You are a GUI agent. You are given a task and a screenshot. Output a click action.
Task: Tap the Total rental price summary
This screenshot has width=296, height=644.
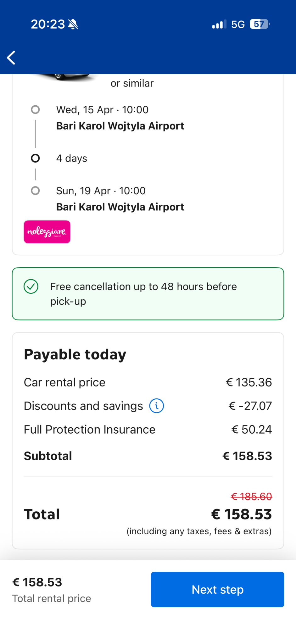[x=52, y=590]
